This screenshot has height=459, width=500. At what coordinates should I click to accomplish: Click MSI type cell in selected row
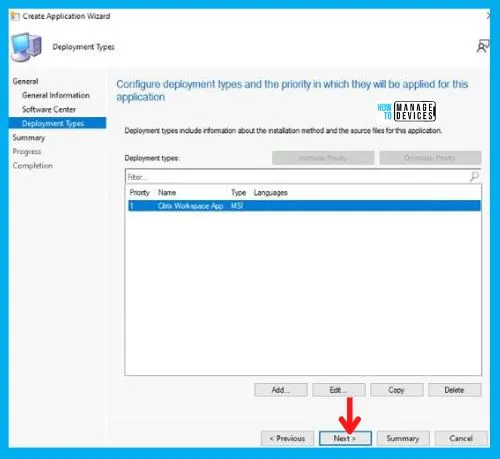(237, 206)
